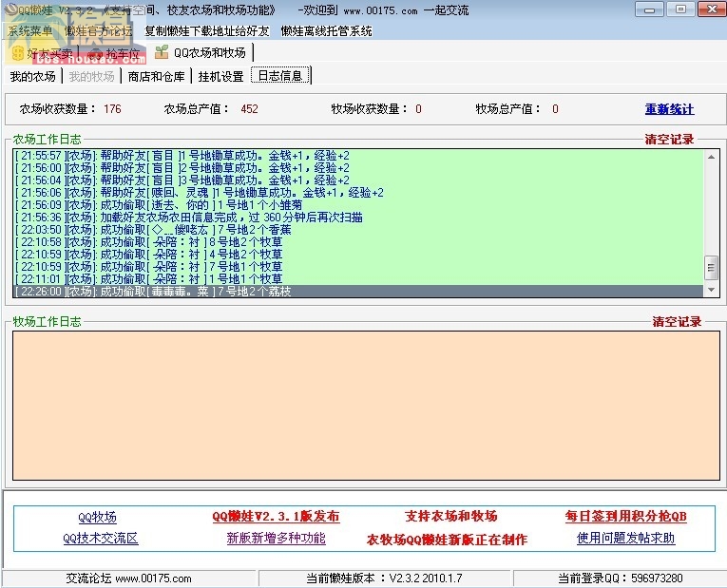Click the QQ农场和牧场 plant icon
The width and height of the screenshot is (727, 588).
pyautogui.click(x=162, y=52)
